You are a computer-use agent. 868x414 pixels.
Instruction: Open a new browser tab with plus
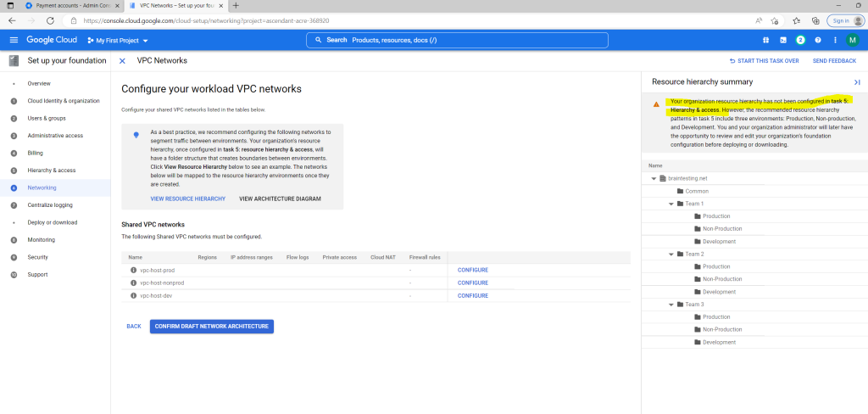tap(236, 6)
